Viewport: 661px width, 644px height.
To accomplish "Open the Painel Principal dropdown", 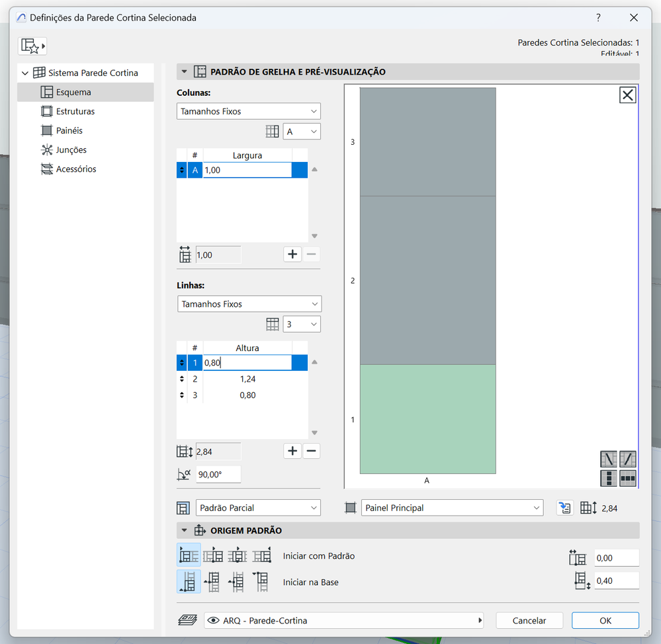I will tap(453, 508).
